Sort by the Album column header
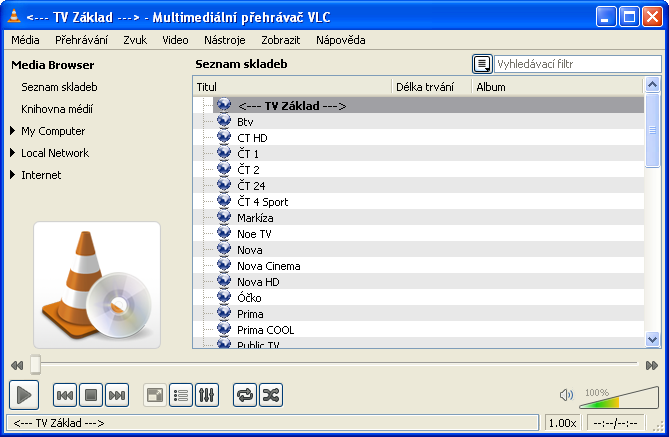Image resolution: width=669 pixels, height=437 pixels. pyautogui.click(x=557, y=87)
